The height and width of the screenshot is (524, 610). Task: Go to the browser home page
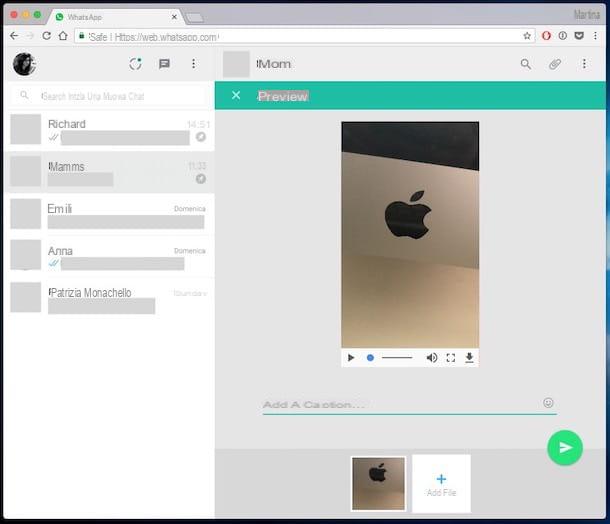63,36
